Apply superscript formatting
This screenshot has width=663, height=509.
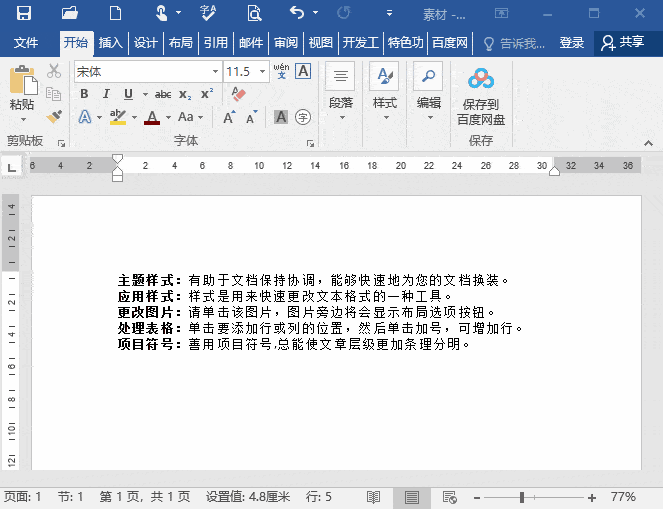click(207, 93)
